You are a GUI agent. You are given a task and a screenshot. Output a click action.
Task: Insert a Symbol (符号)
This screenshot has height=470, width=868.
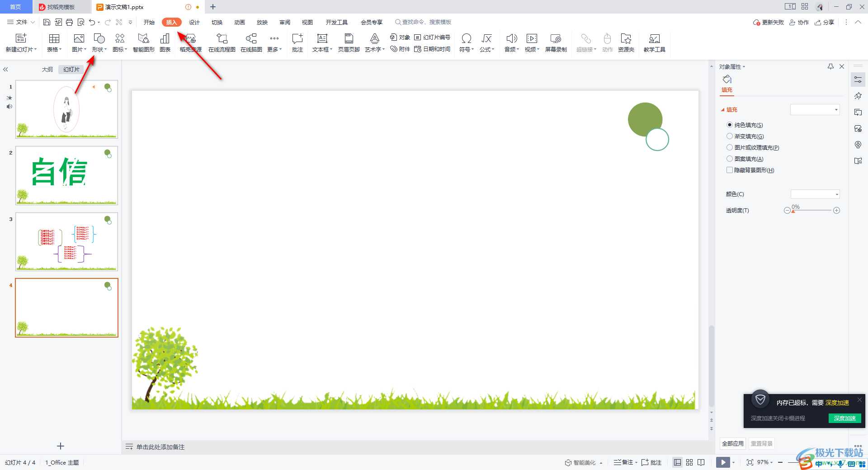pyautogui.click(x=467, y=43)
